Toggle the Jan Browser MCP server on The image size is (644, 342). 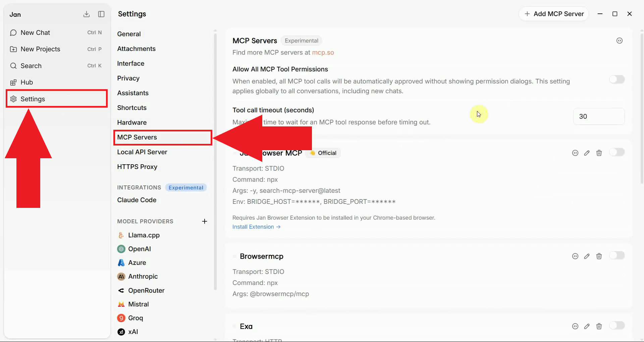(617, 152)
